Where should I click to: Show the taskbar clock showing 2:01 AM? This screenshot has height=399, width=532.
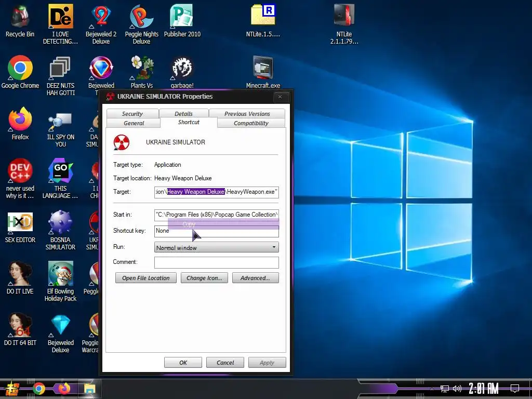(484, 388)
